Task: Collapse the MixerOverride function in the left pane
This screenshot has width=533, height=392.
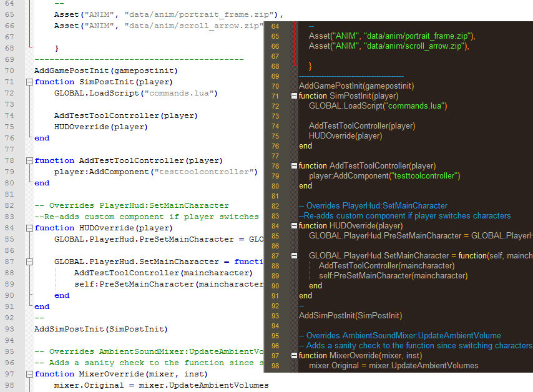Action: (29, 373)
